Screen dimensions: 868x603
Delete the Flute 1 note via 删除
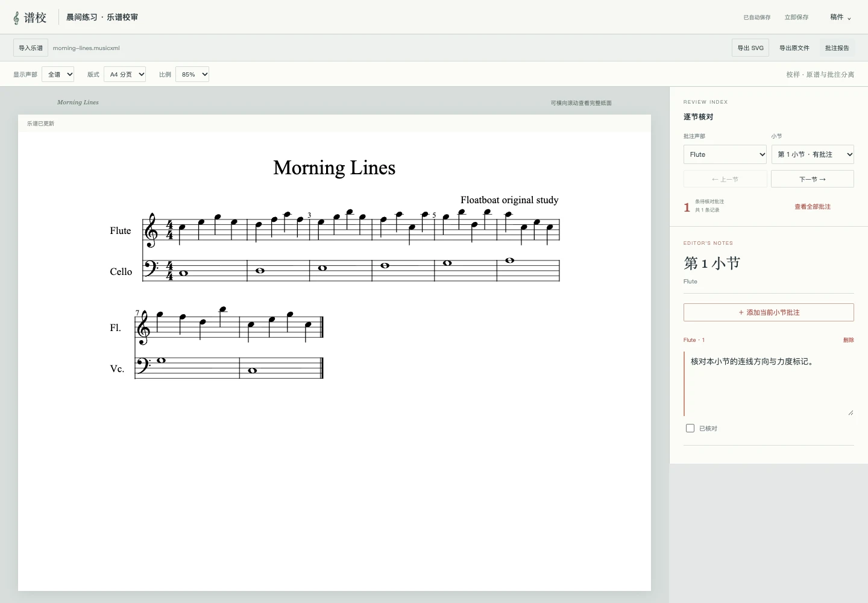(849, 340)
